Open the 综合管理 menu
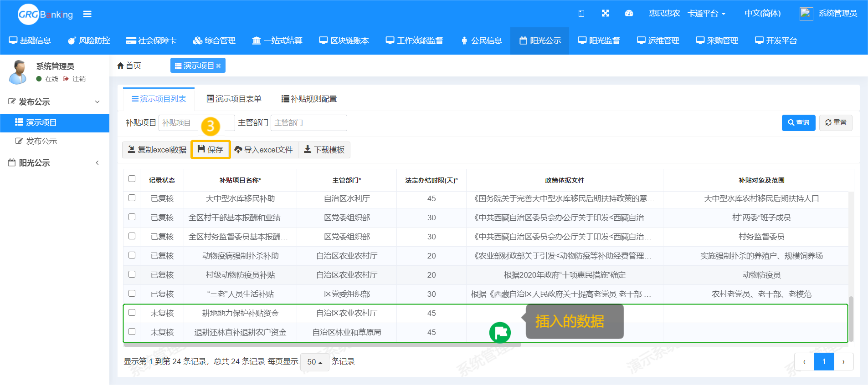 pyautogui.click(x=214, y=41)
